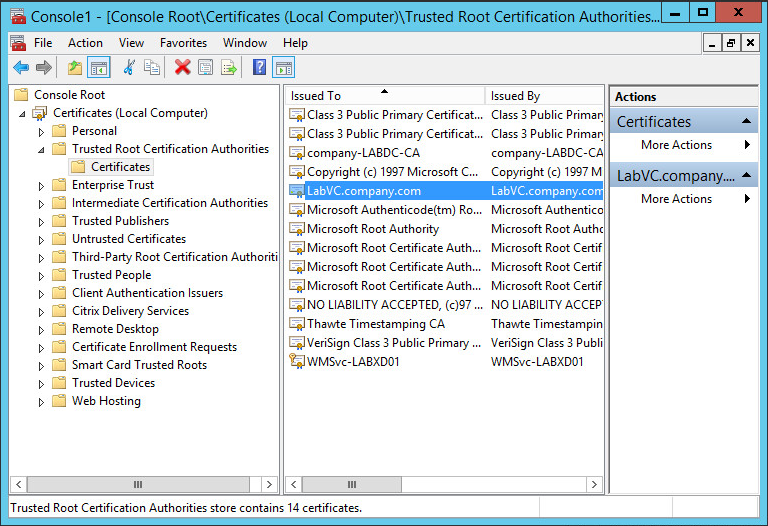Click folder icon of selected Certificates node

pos(78,167)
